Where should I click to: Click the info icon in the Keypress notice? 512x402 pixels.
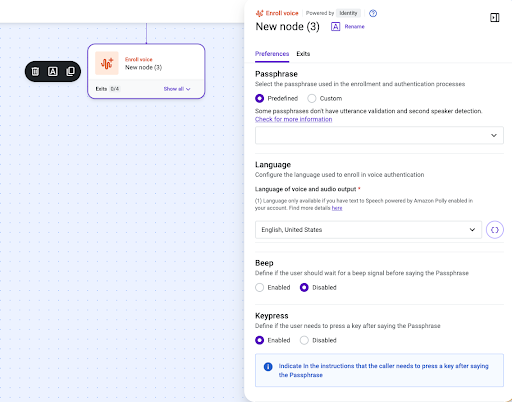tap(268, 367)
